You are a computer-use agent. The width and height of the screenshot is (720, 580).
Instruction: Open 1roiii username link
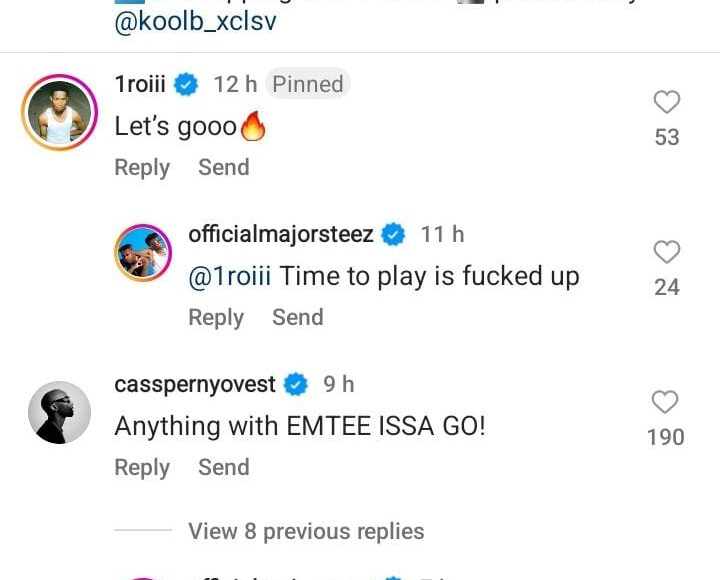point(139,84)
